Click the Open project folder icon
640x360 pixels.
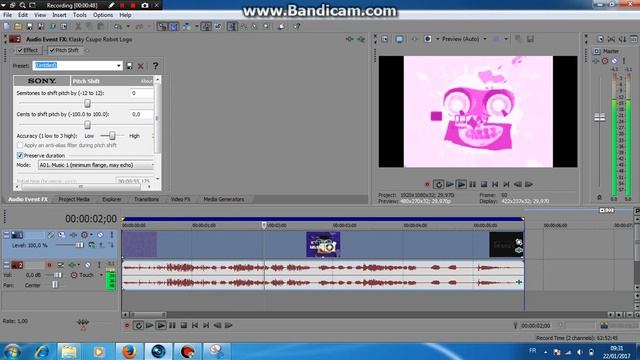pos(18,27)
